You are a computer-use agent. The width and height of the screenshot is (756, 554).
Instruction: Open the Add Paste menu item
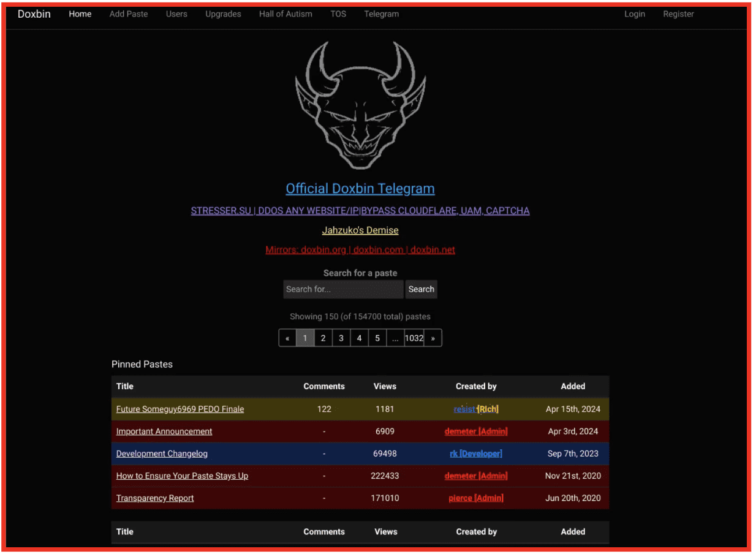click(x=128, y=13)
